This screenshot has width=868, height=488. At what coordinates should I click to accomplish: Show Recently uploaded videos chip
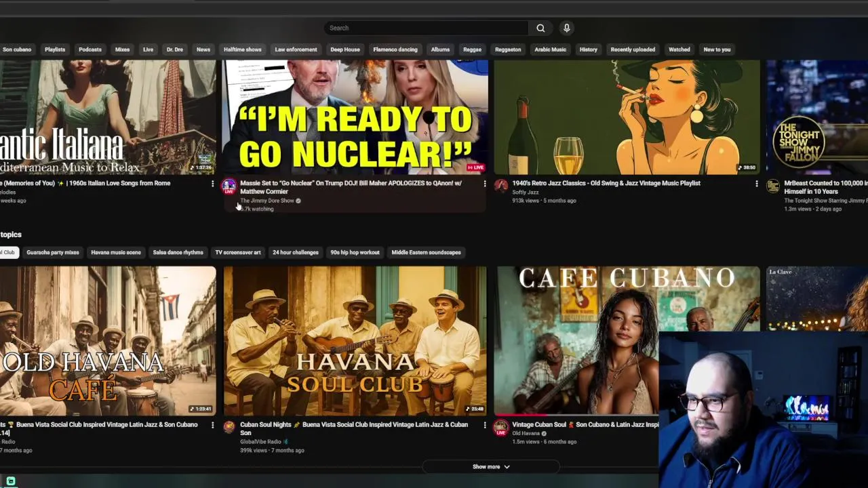coord(633,49)
